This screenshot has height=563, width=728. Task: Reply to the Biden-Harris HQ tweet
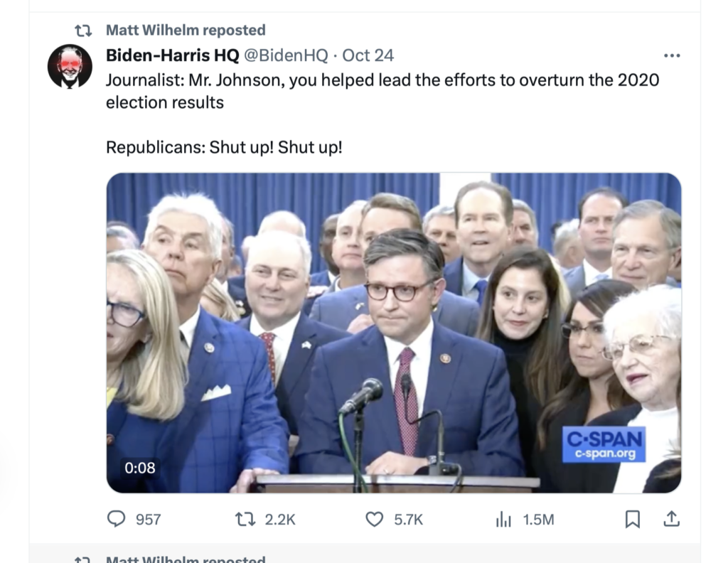click(116, 520)
